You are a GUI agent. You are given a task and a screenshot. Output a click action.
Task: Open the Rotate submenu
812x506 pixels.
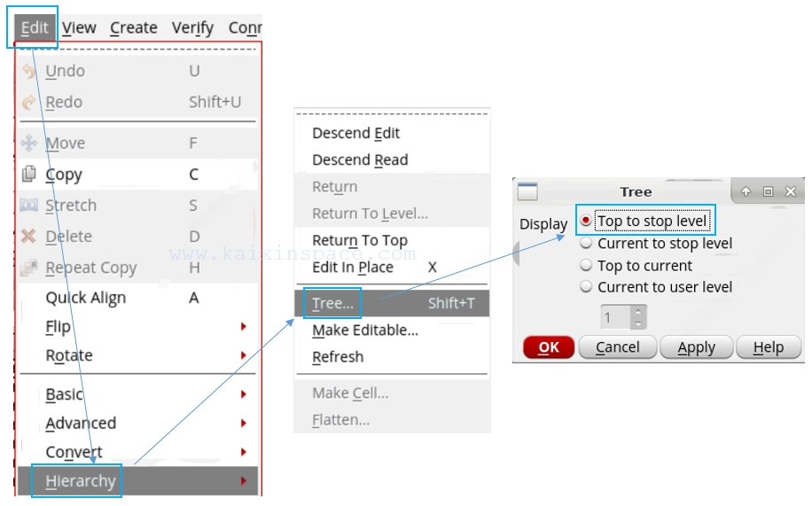click(69, 355)
